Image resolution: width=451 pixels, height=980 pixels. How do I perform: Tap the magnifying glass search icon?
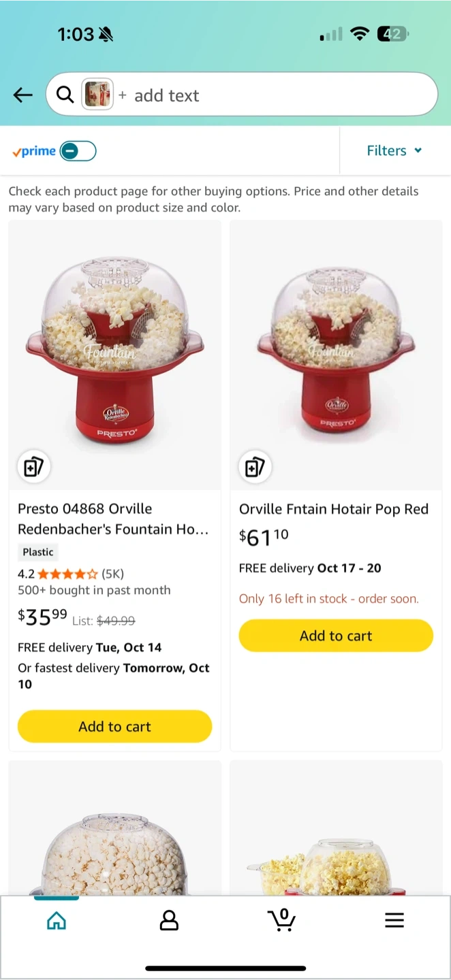point(65,95)
